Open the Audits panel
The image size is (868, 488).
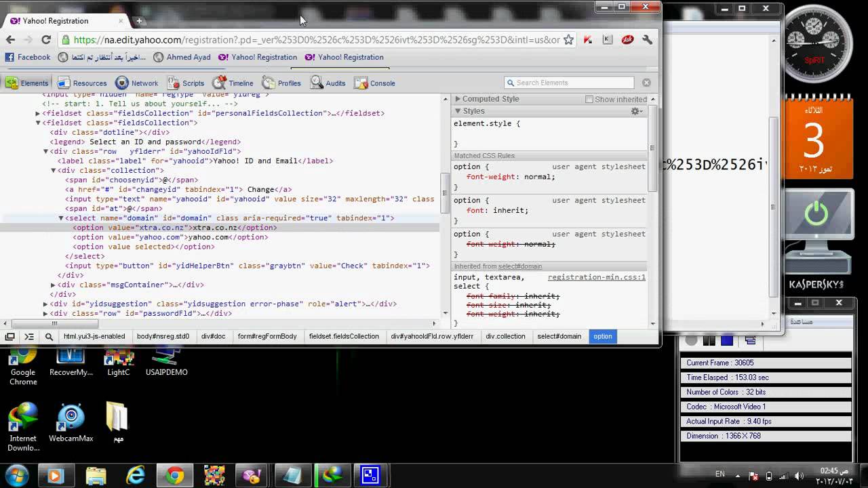pos(328,83)
